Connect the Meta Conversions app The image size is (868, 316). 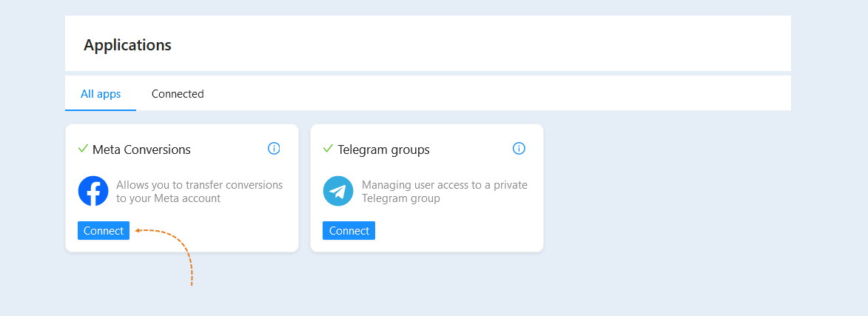click(104, 231)
